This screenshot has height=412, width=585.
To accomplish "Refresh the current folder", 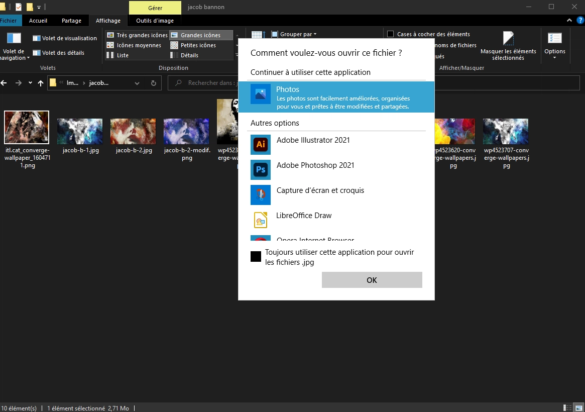I will [x=153, y=83].
